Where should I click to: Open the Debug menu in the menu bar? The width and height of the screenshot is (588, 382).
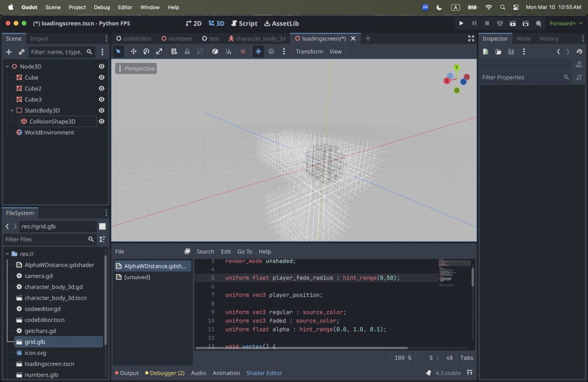[x=101, y=7]
